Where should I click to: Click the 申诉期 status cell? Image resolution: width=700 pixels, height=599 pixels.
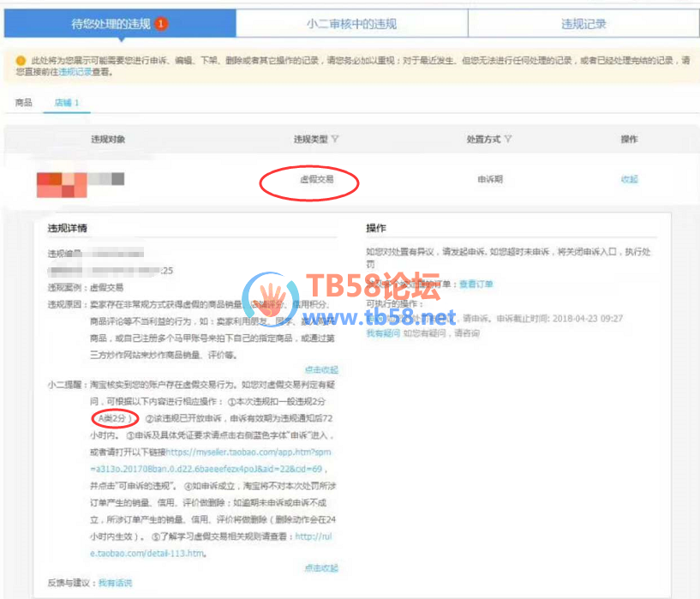tap(490, 179)
